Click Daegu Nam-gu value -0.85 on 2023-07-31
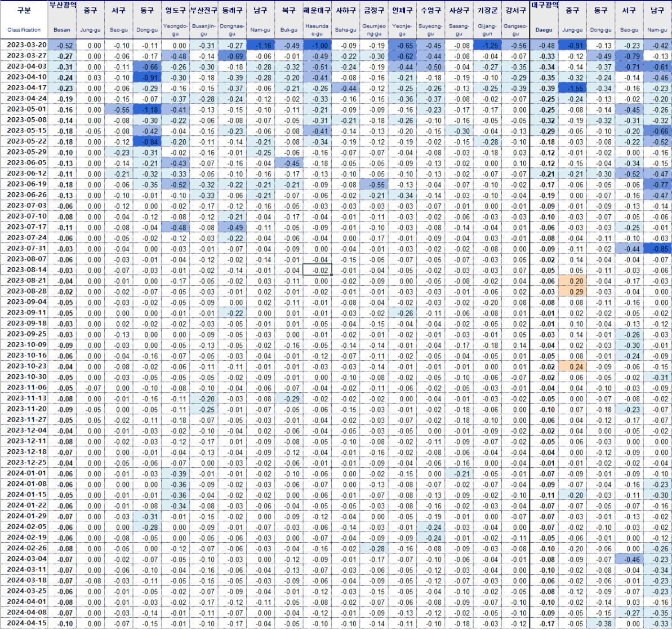The height and width of the screenshot is (629, 672). (657, 249)
